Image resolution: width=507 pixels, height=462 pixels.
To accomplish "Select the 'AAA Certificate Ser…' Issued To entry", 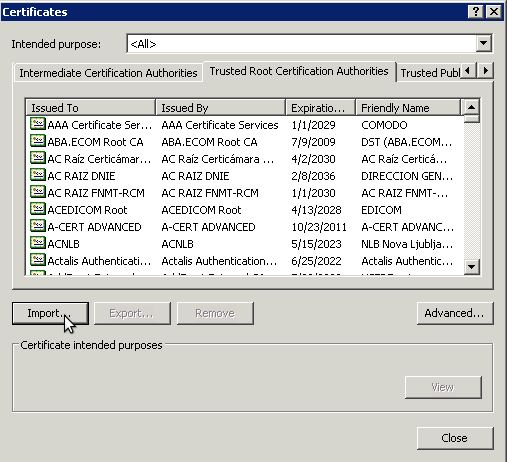I will click(x=99, y=125).
